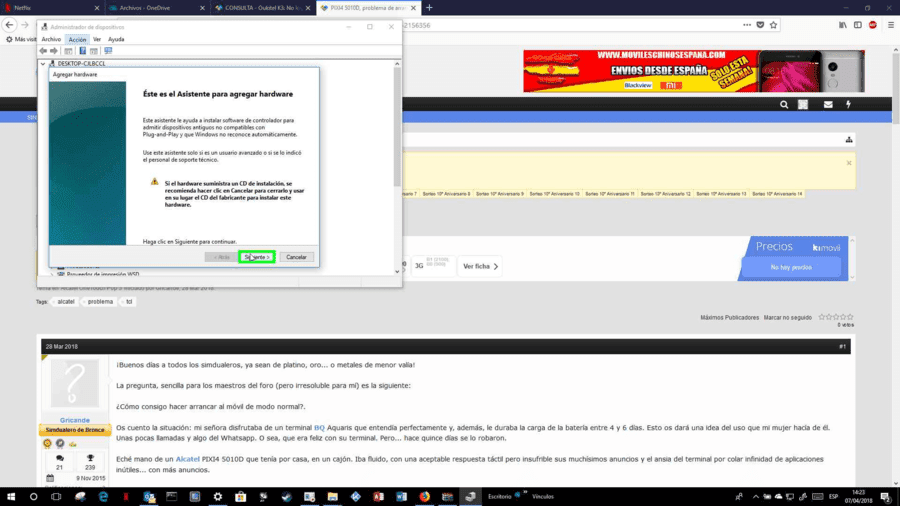Open the Windows Start menu

click(11, 497)
